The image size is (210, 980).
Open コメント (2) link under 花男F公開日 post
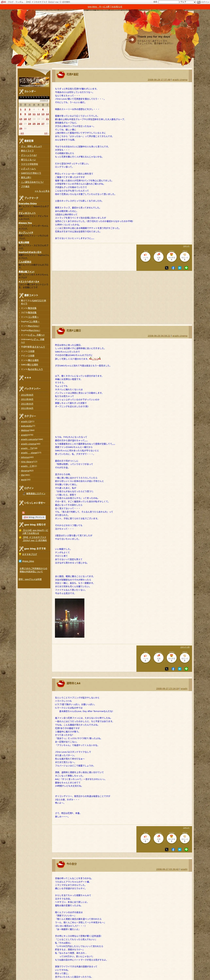(x=185, y=647)
